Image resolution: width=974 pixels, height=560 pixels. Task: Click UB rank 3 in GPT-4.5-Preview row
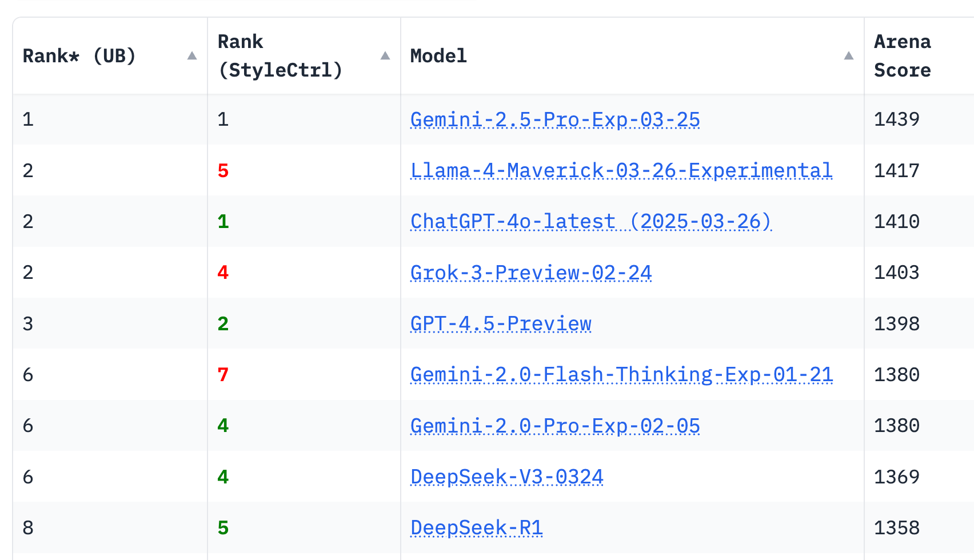tap(28, 323)
